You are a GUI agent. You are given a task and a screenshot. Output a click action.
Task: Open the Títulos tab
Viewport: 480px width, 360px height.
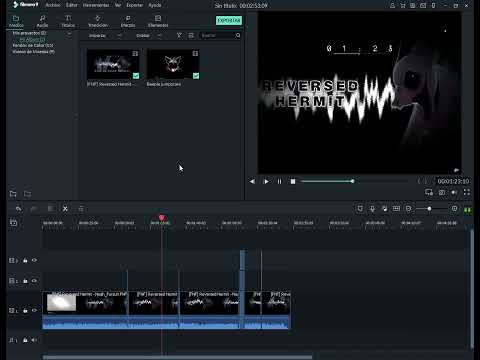[x=68, y=21]
